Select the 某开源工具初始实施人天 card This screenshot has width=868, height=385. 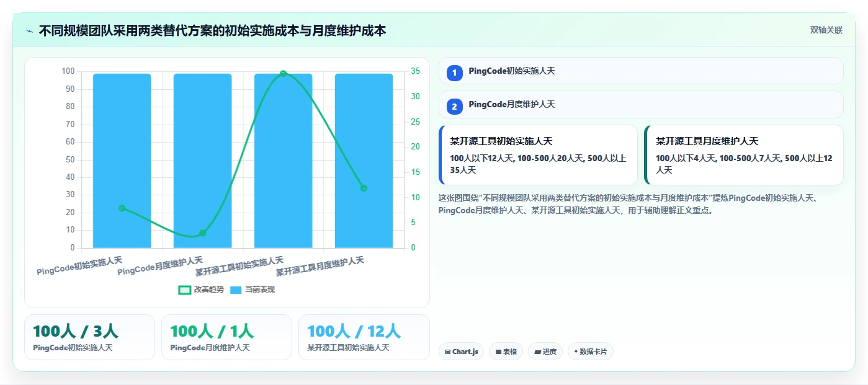538,155
